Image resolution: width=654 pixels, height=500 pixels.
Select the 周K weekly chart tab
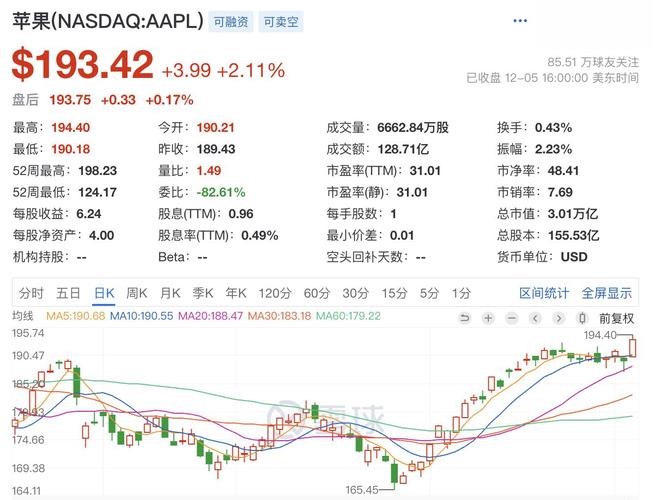(x=136, y=293)
